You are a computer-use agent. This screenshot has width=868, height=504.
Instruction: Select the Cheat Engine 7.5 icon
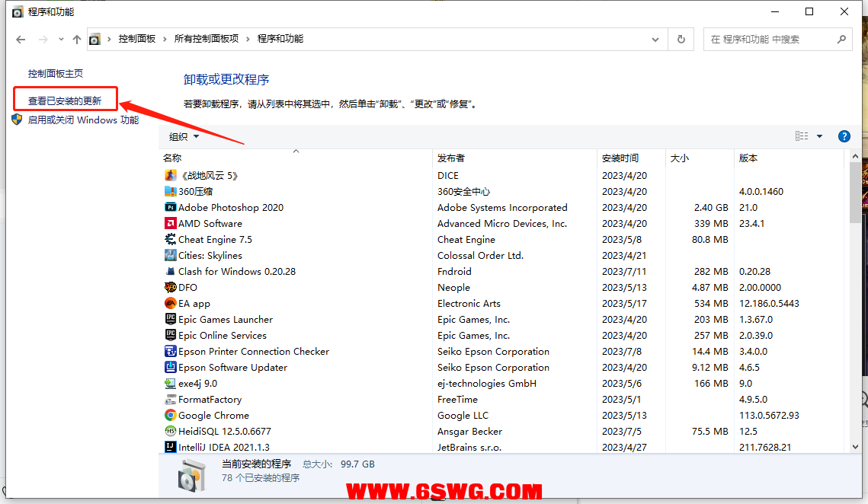click(171, 240)
